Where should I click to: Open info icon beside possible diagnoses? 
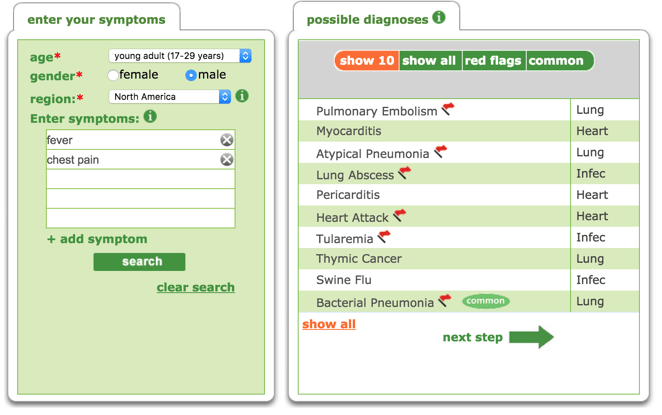pos(439,17)
